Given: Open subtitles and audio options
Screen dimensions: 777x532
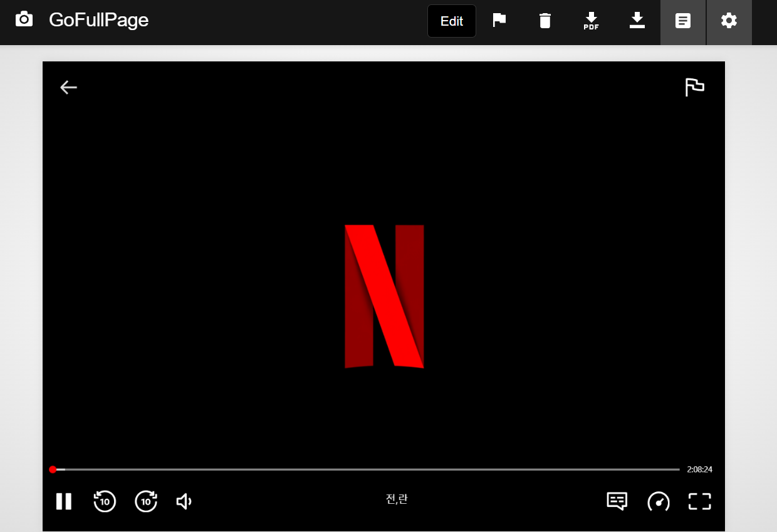Looking at the screenshot, I should click(x=617, y=501).
